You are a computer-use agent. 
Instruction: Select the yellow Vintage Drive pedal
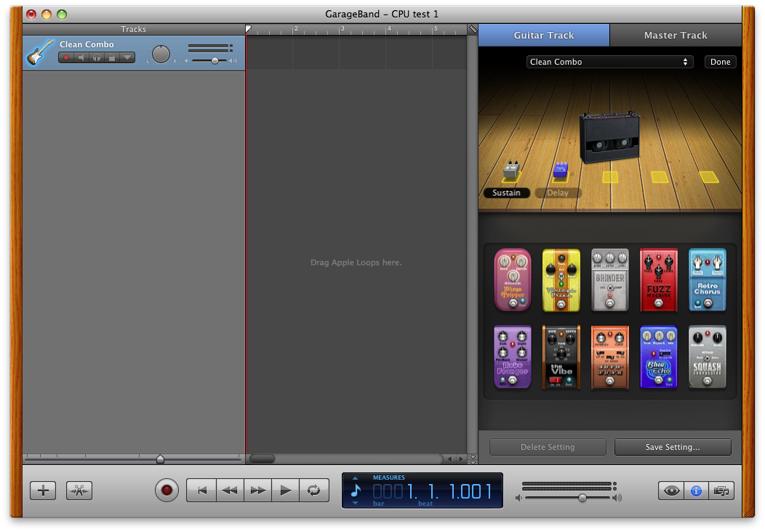pyautogui.click(x=561, y=280)
